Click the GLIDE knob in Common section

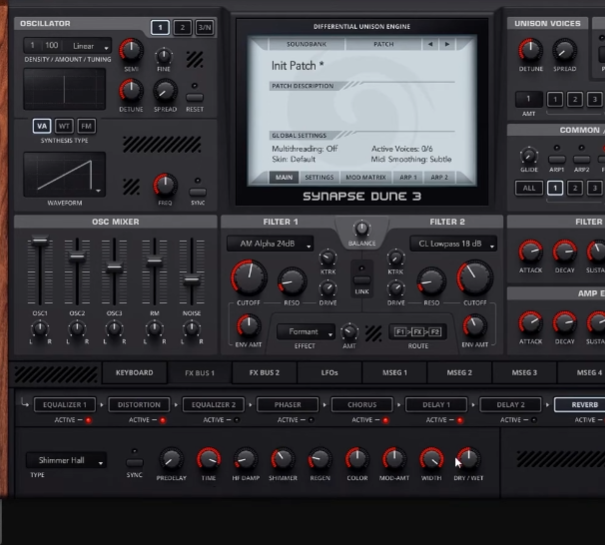(x=529, y=156)
